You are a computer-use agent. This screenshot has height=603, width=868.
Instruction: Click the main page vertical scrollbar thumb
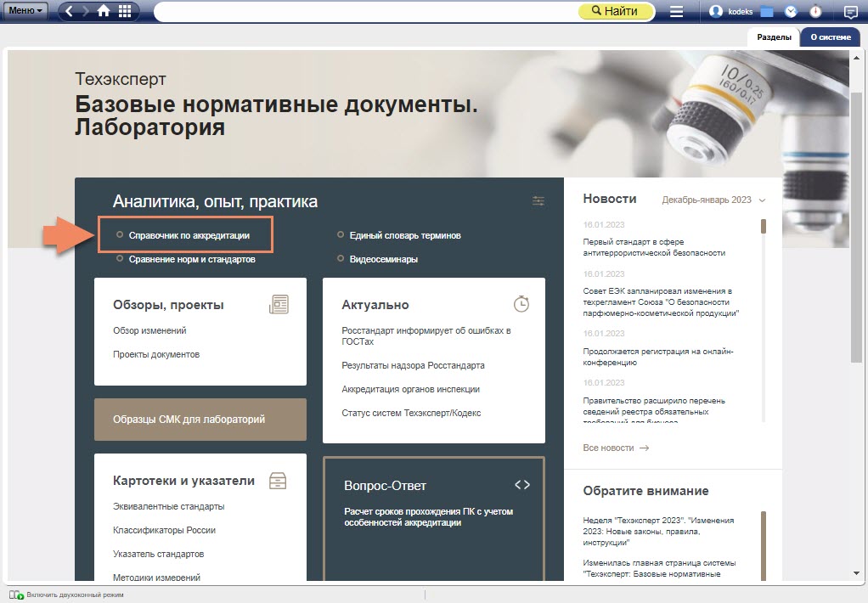(x=856, y=227)
